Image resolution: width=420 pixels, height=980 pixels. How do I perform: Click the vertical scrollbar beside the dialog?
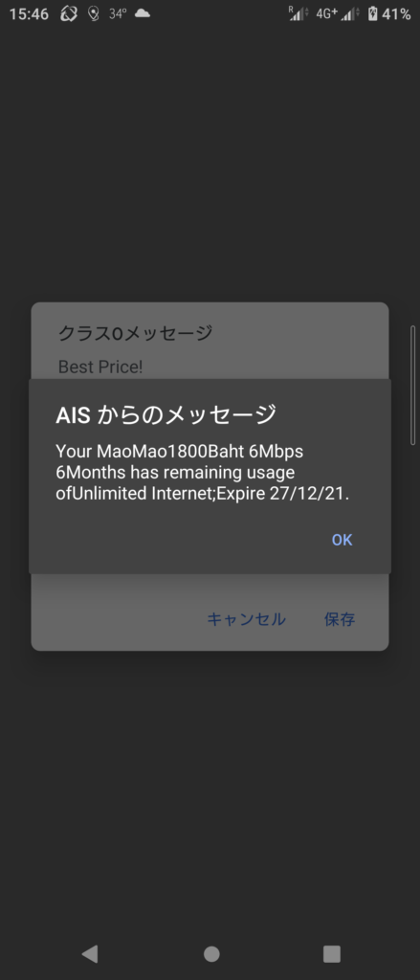coord(412,385)
